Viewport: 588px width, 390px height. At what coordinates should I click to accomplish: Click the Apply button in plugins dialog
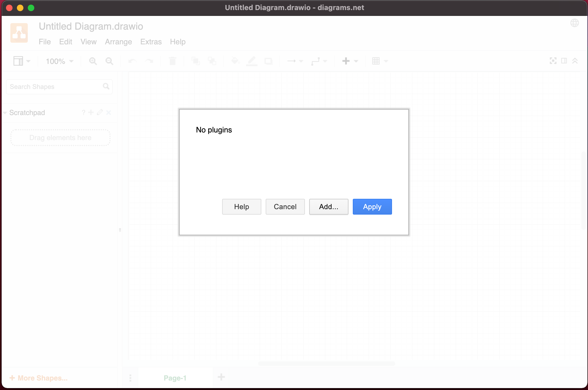(372, 207)
